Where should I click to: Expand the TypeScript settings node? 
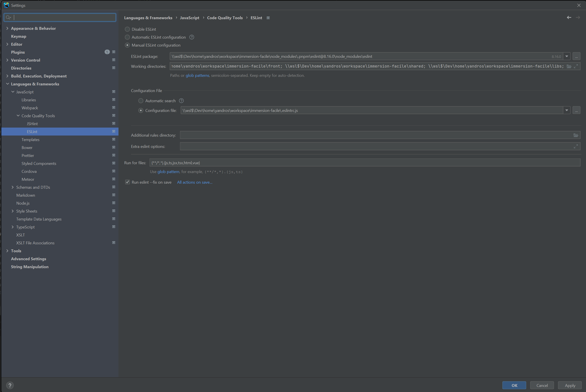click(13, 227)
